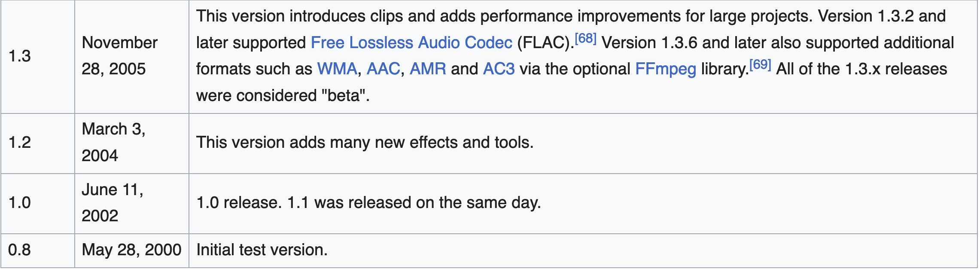Click the WMA format link
The height and width of the screenshot is (269, 980).
[x=337, y=69]
